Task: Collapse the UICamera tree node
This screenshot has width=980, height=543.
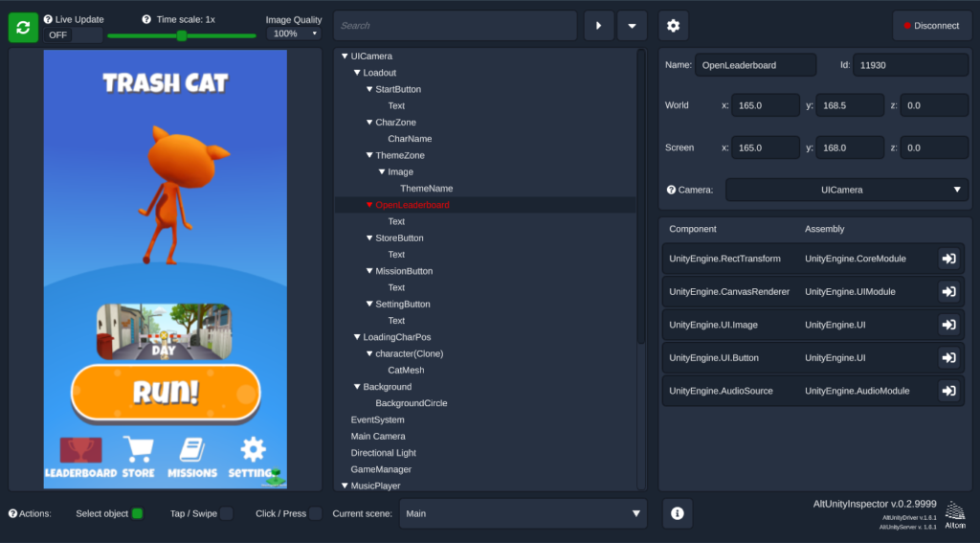Action: (345, 57)
